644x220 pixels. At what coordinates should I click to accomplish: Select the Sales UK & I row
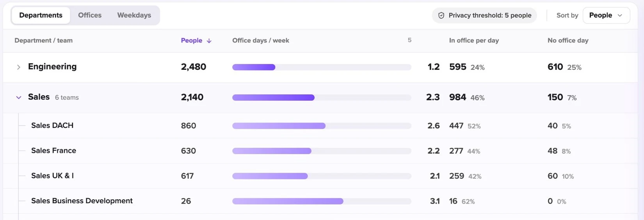tap(320, 176)
